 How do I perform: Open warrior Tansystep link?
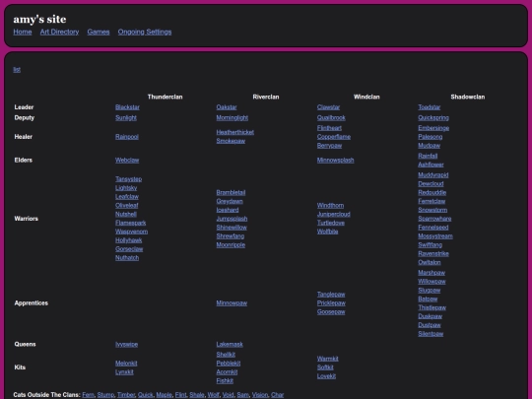coord(129,179)
